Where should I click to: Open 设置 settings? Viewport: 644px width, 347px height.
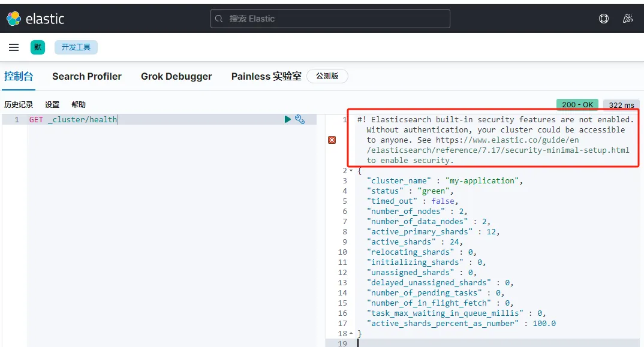(x=52, y=104)
